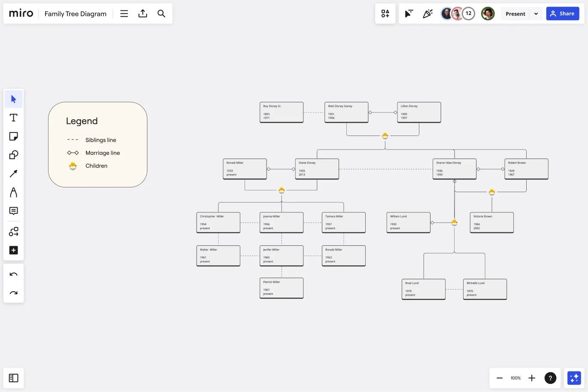The width and height of the screenshot is (588, 392).
Task: Click the chick emoji in the Legend
Action: (x=73, y=166)
